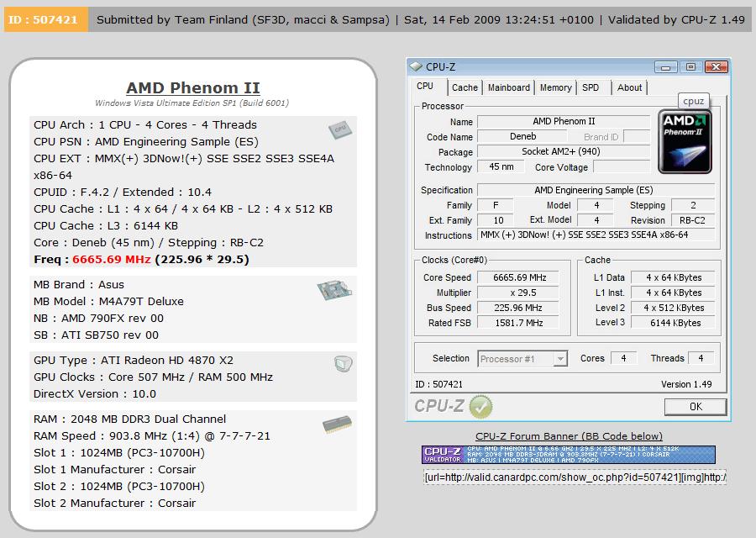The width and height of the screenshot is (756, 538).
Task: Click the GPU Type : ATI Radeon HD 4870 X2 line
Action: [134, 361]
